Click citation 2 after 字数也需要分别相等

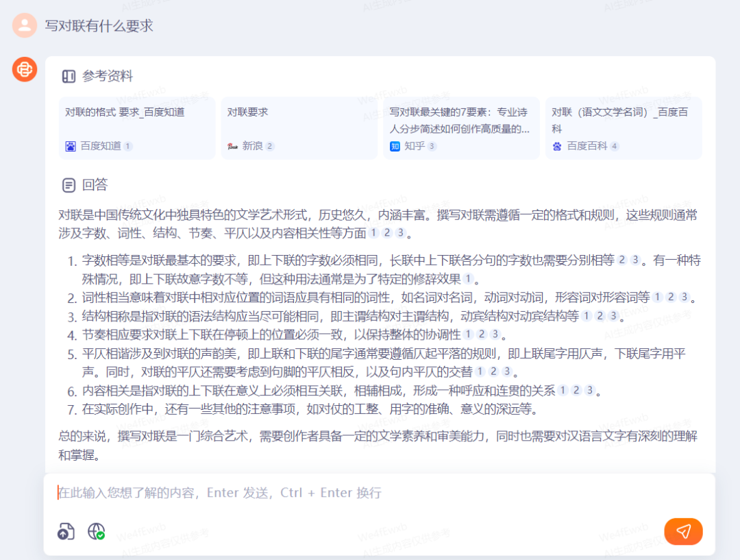tap(622, 260)
